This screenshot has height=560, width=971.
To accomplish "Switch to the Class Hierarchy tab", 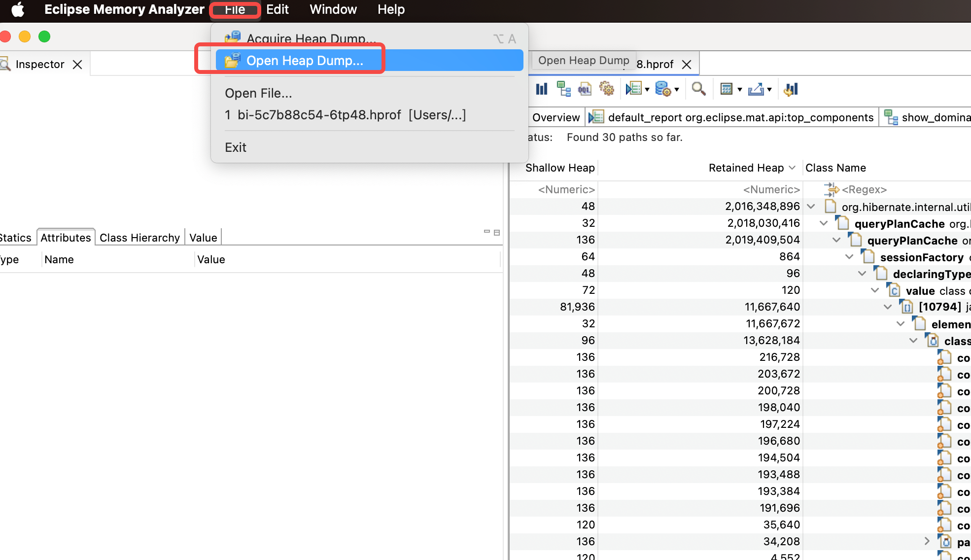I will pos(139,238).
